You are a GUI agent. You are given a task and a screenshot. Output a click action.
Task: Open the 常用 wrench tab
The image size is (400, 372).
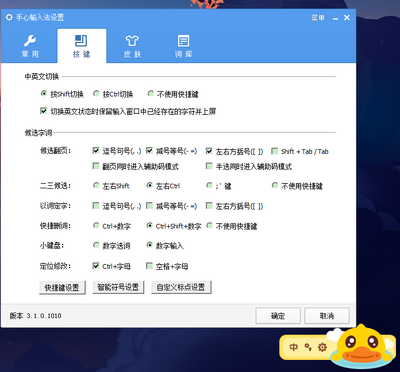pos(30,46)
